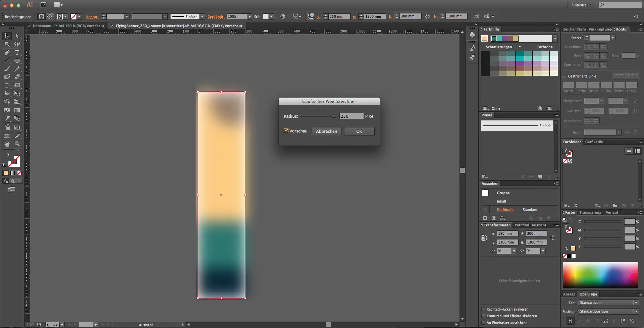Click the fx add-effect icon in Aussehen
The image size is (644, 328).
[x=502, y=218]
